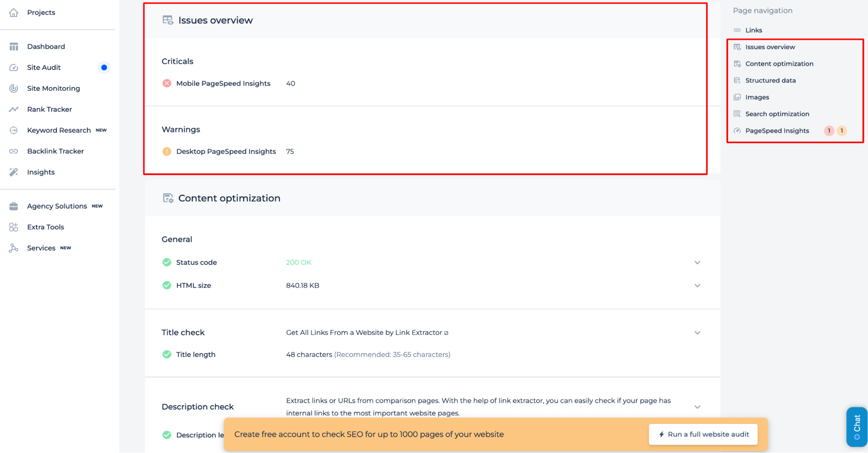Open the Dashboard menu item
Image resolution: width=868 pixels, height=453 pixels.
click(46, 46)
